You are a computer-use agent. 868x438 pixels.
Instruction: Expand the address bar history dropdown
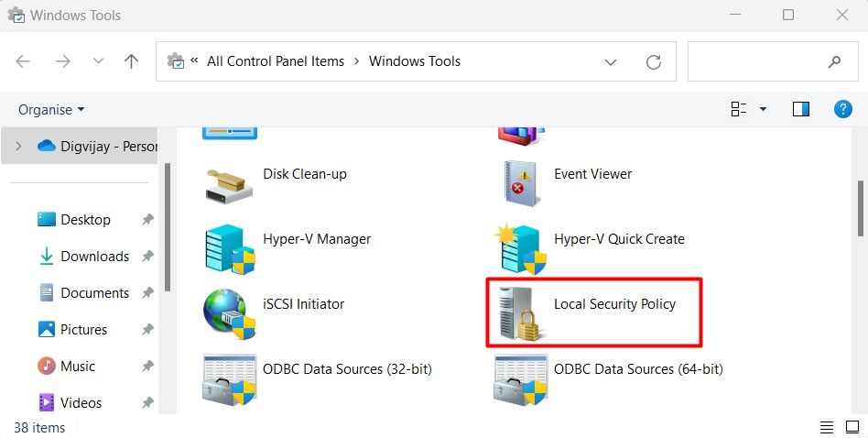[x=611, y=61]
